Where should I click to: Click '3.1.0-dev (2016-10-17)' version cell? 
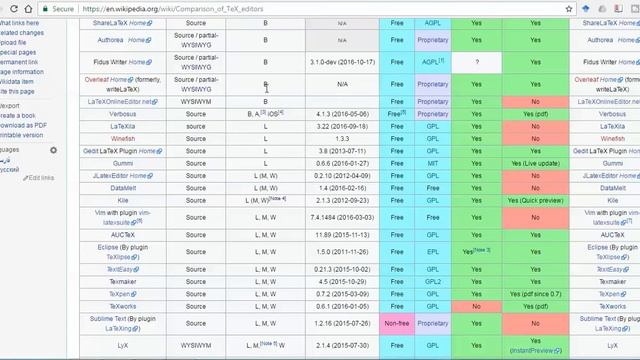pos(342,62)
